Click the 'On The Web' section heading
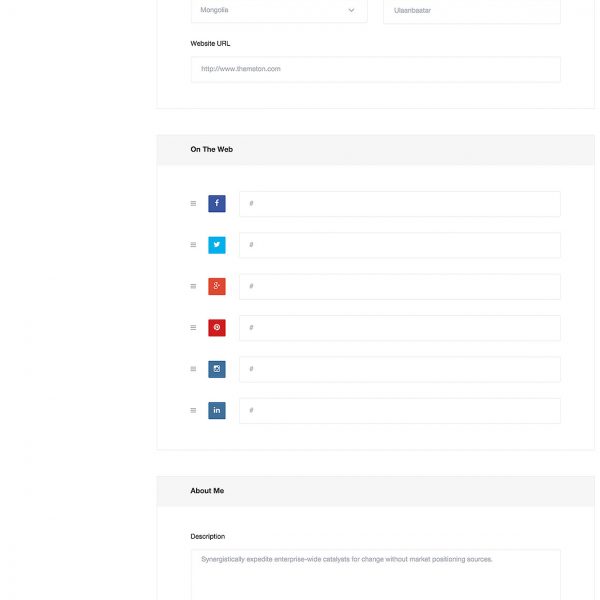 pyautogui.click(x=212, y=149)
